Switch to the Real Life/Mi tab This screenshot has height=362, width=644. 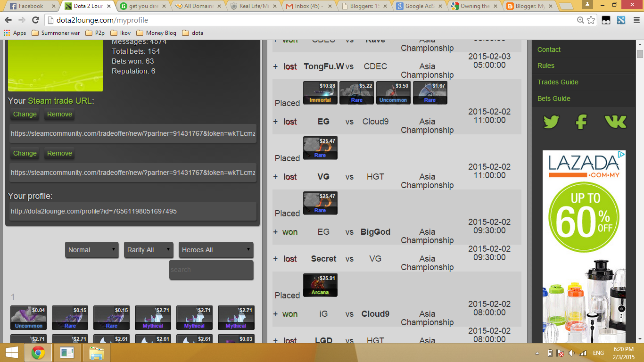tap(253, 6)
